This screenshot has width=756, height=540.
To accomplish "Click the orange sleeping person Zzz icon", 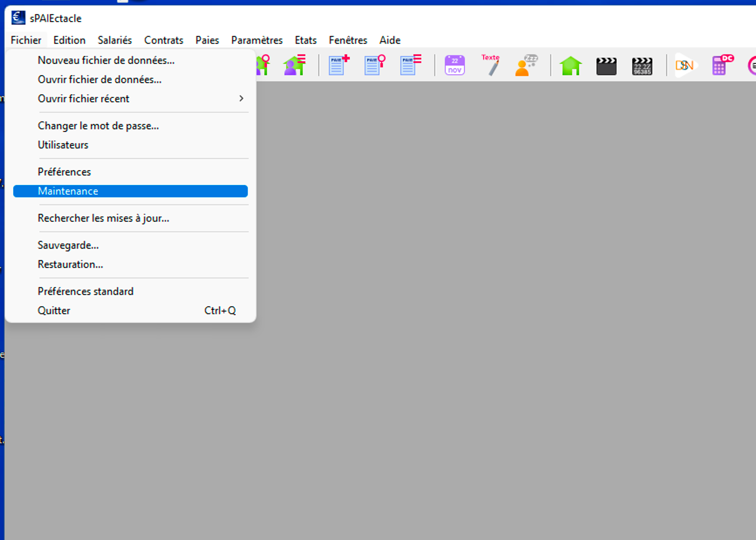I will (526, 65).
